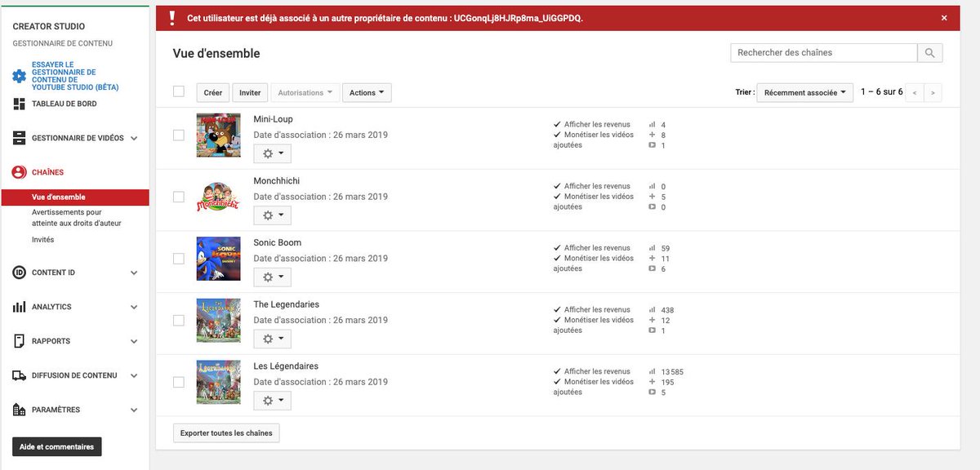Expand the Analytics section chevron
The height and width of the screenshot is (470, 980).
(134, 307)
